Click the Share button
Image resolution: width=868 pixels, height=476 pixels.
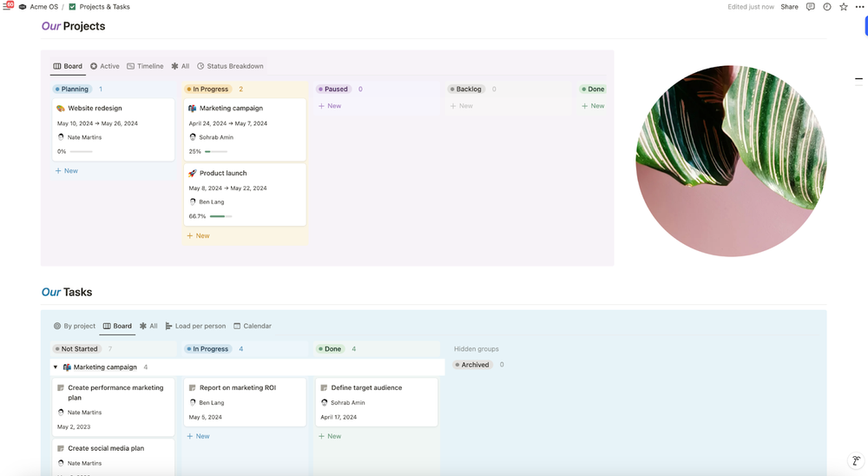(789, 7)
